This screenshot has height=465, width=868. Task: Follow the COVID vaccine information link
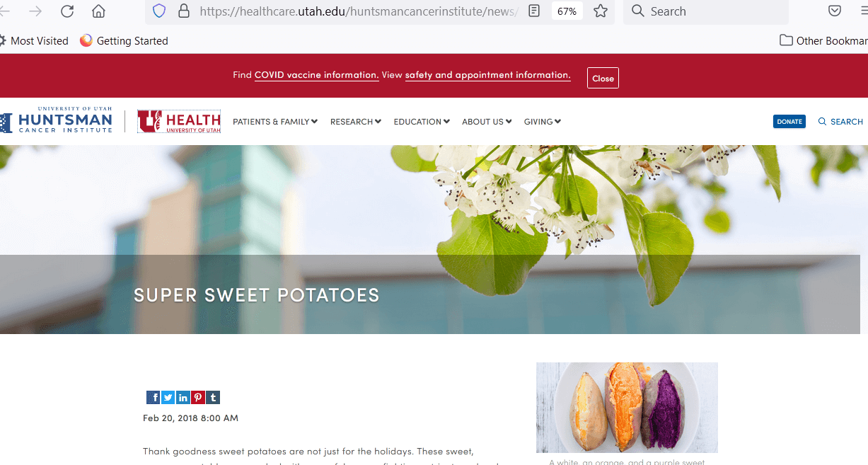coord(316,75)
